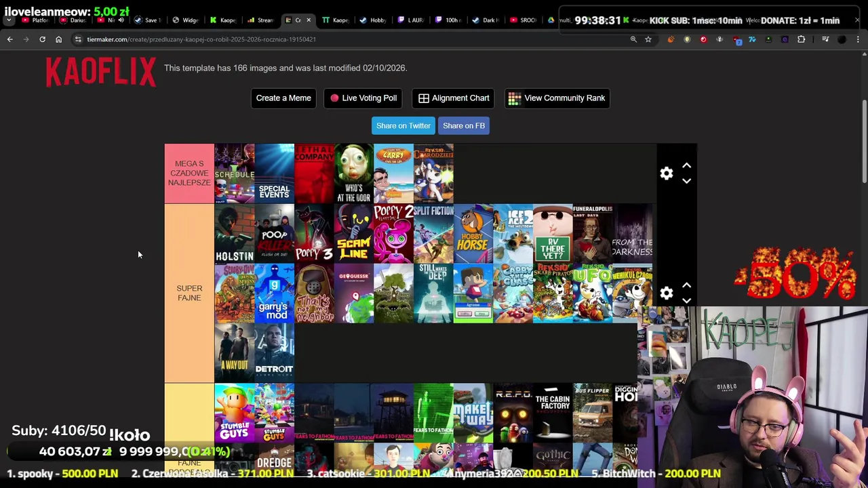This screenshot has height=488, width=868.
Task: Select the A Way Out thumbnail
Action: (x=235, y=353)
